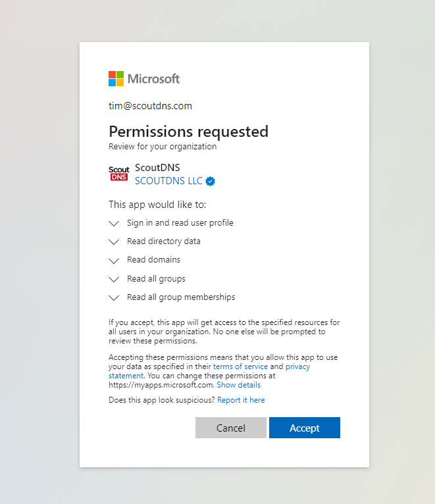The image size is (435, 504).
Task: Open the SCOUTDNS LLC publisher link
Action: [x=168, y=181]
